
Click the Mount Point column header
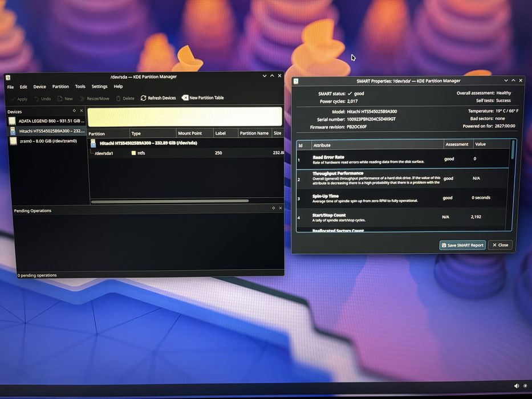pyautogui.click(x=195, y=133)
